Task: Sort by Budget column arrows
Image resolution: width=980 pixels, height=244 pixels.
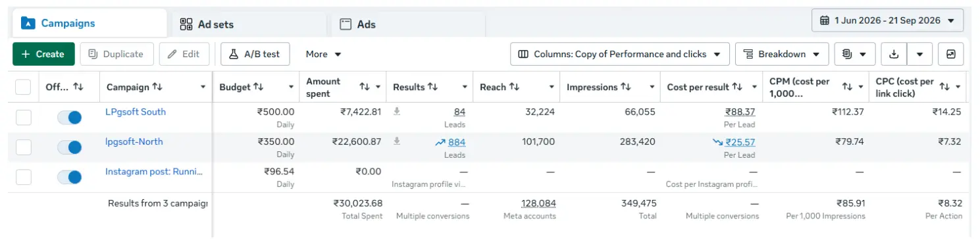Action: tap(258, 87)
